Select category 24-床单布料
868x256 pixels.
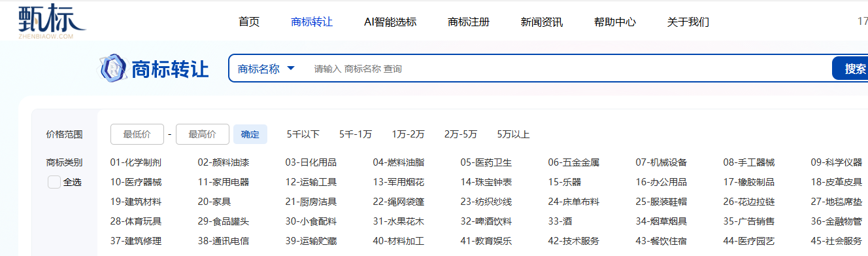(574, 202)
